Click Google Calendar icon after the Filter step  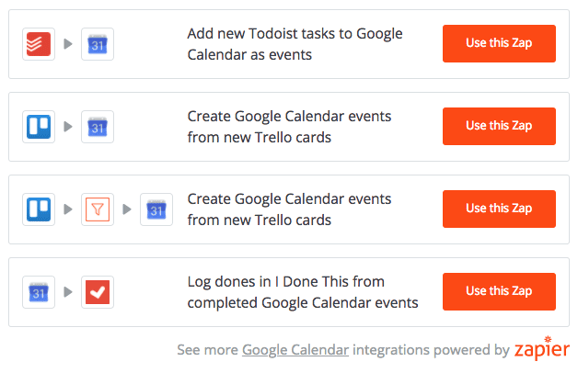point(156,209)
